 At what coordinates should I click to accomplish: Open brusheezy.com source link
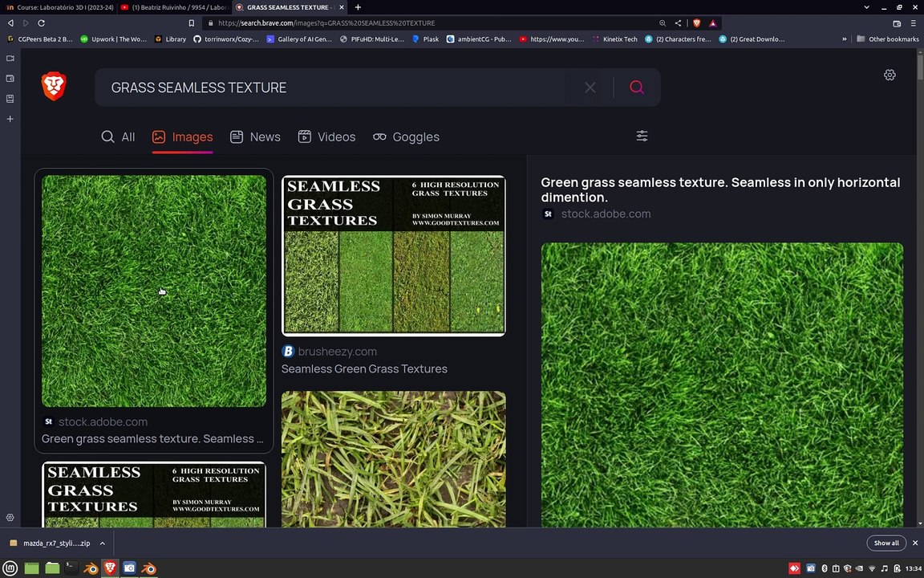point(337,352)
